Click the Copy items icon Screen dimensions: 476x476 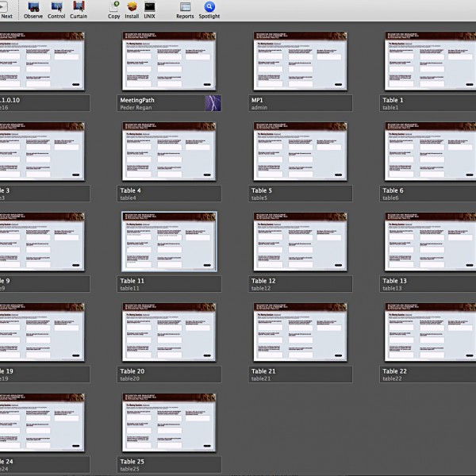pos(114,6)
